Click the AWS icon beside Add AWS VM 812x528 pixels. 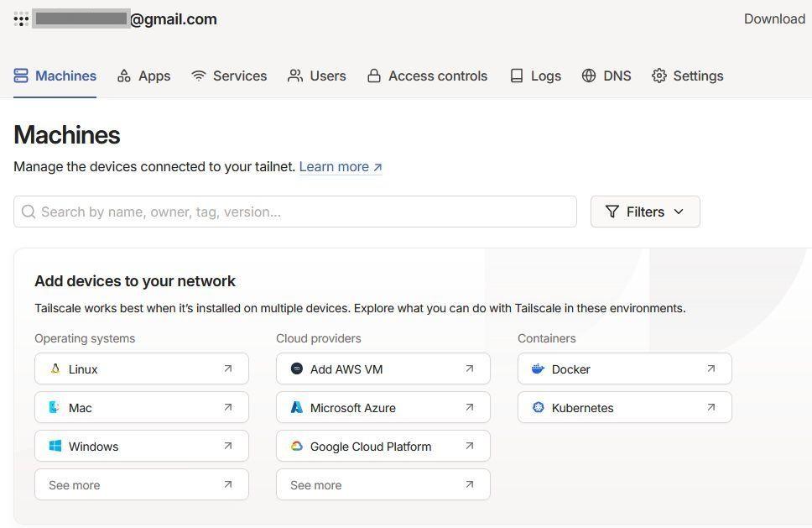296,369
